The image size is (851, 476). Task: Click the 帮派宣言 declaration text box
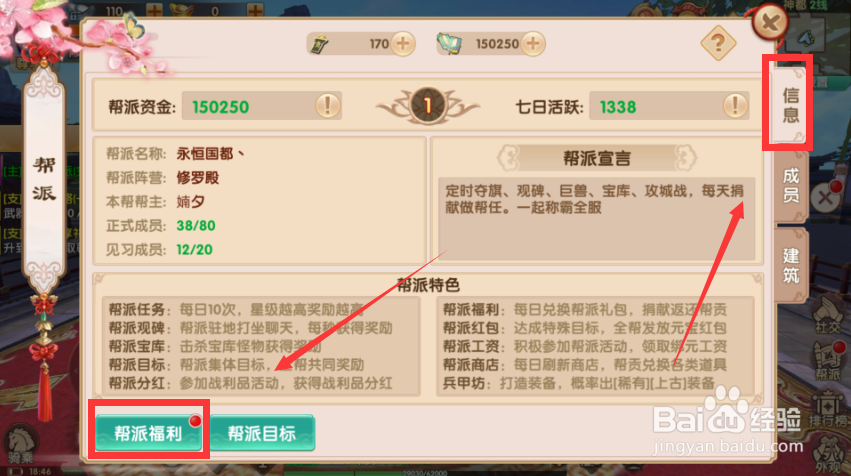pyautogui.click(x=596, y=219)
